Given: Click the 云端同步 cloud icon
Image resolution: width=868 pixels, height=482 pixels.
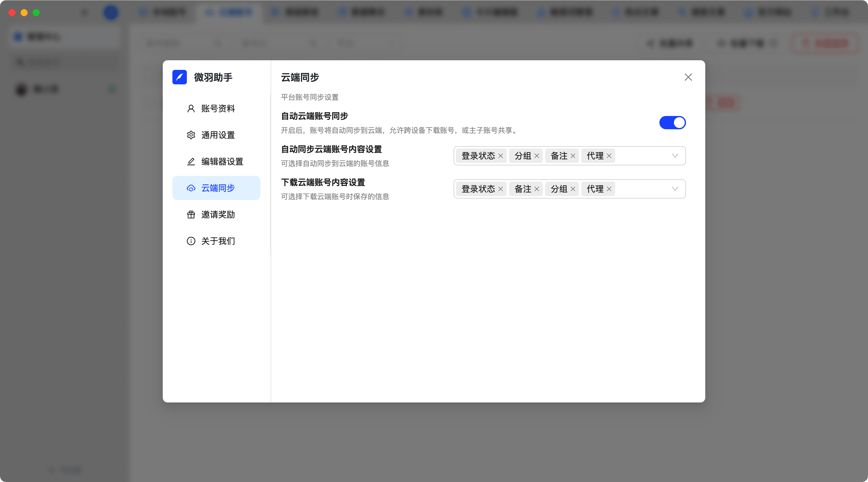Looking at the screenshot, I should [x=191, y=188].
